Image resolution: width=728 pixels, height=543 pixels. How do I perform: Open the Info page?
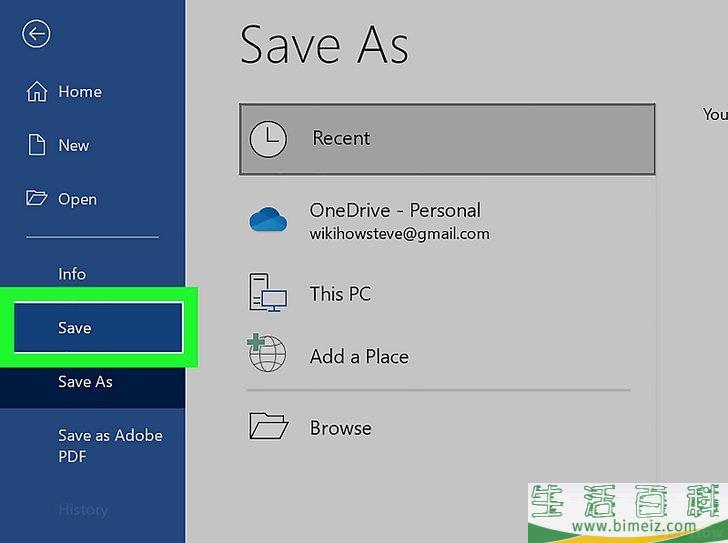pos(72,274)
